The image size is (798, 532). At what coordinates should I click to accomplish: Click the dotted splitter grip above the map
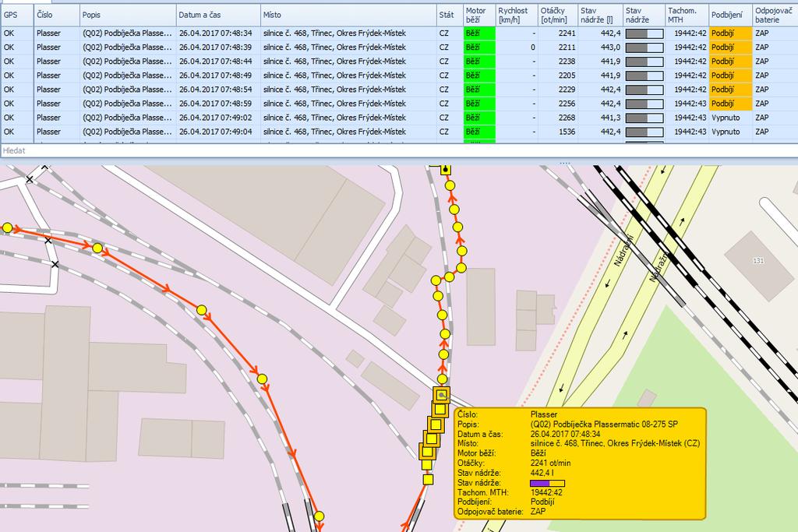coord(564,164)
